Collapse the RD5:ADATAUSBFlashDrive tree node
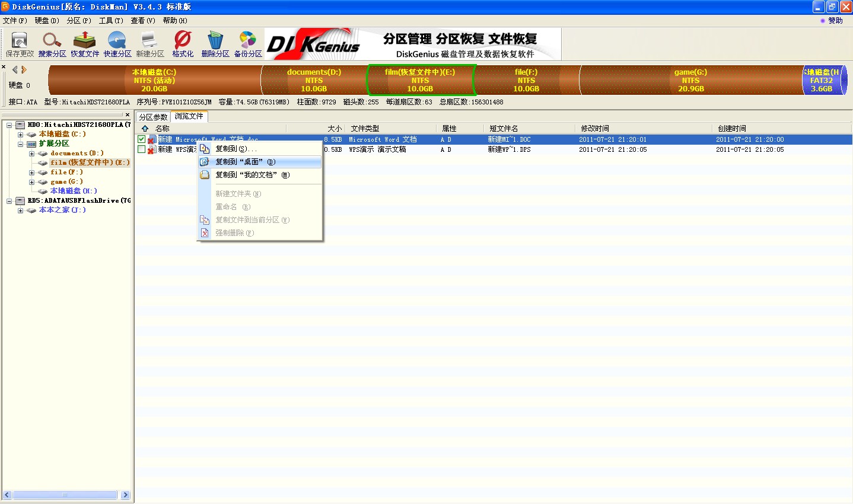Image resolution: width=853 pixels, height=504 pixels. point(9,201)
